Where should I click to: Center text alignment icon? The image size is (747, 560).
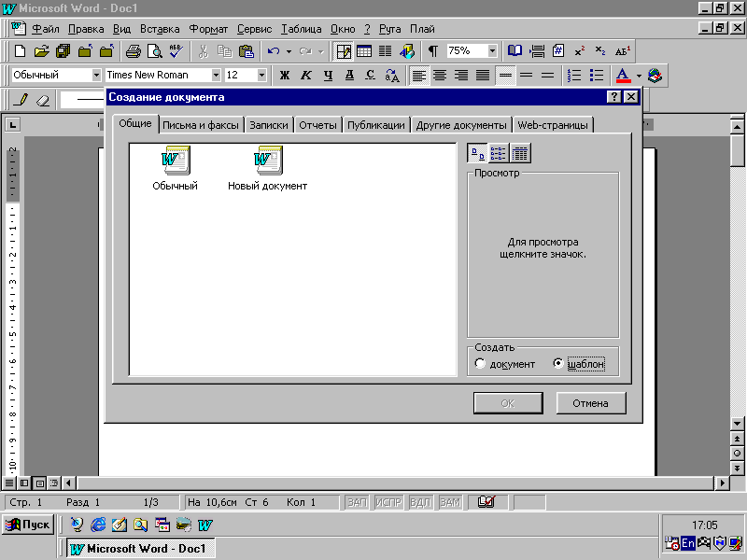(x=440, y=76)
